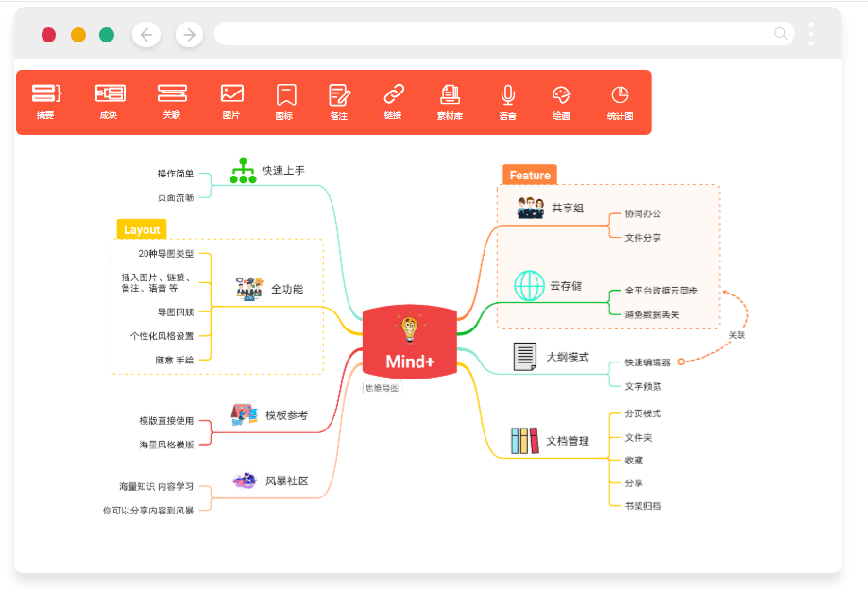This screenshot has width=868, height=589.
Task: Insert a picture with 图片 icon
Action: point(232,93)
